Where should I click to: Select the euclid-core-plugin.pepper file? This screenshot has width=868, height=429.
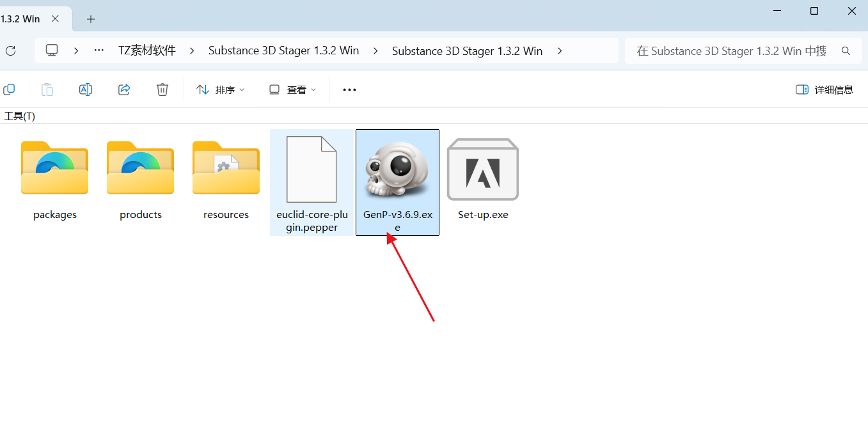[312, 169]
